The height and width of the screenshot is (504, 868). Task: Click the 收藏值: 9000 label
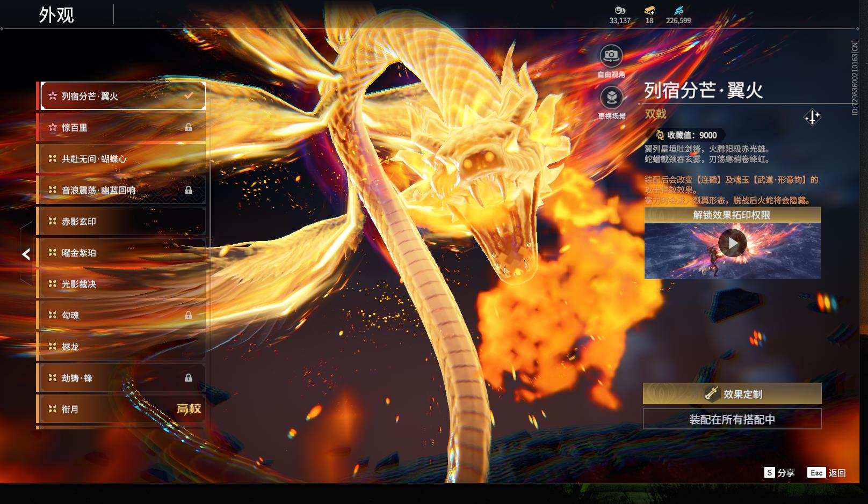tap(692, 135)
